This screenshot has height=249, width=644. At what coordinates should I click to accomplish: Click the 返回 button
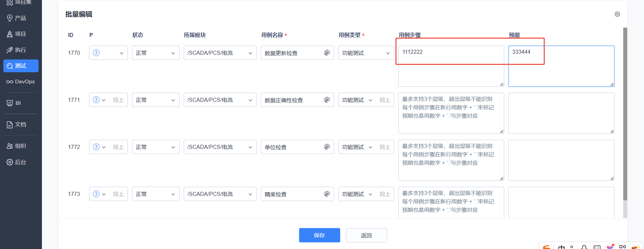(x=366, y=235)
